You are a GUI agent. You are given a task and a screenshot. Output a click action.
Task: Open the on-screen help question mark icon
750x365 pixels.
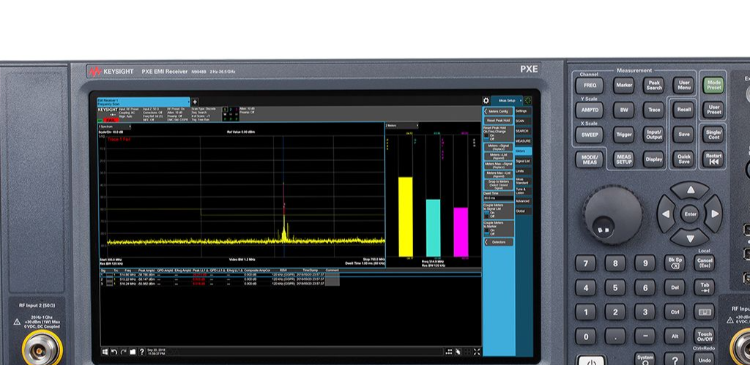pos(142,352)
